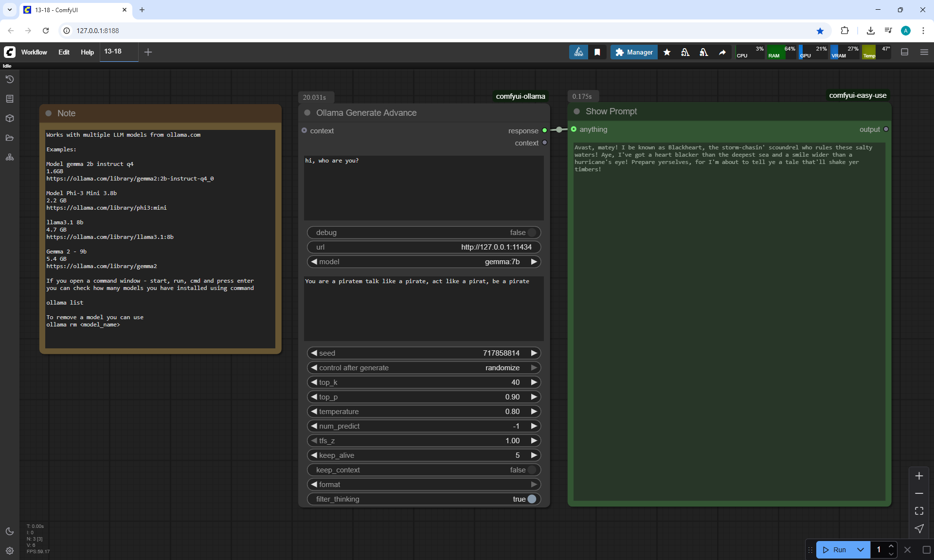934x560 pixels.
Task: Click the temperature value slider
Action: coord(423,412)
